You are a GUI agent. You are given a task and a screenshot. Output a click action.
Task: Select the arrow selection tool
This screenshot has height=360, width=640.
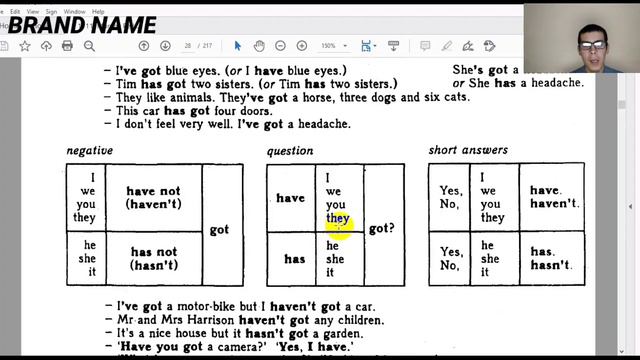point(238,46)
